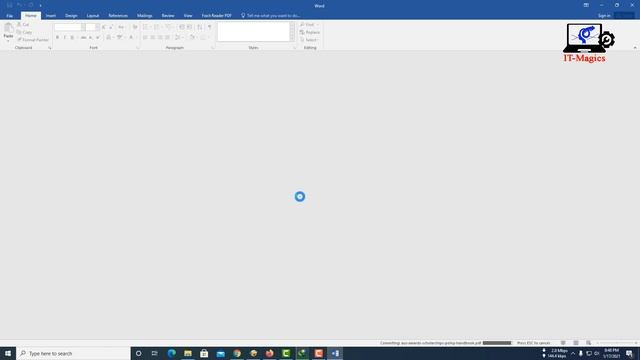Open the Clipboard dialog launcher
This screenshot has width=640, height=360.
50,48
